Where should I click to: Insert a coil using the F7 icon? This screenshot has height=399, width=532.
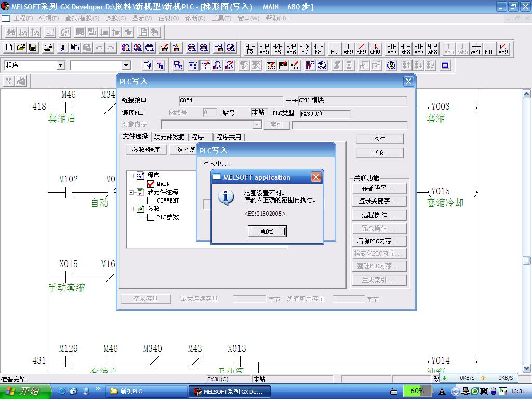[x=304, y=48]
